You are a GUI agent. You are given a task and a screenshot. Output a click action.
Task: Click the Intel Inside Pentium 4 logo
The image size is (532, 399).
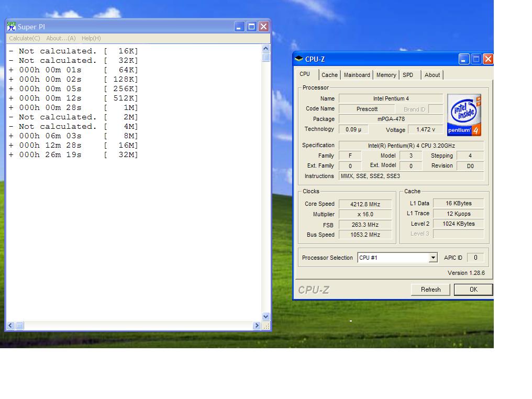[464, 115]
